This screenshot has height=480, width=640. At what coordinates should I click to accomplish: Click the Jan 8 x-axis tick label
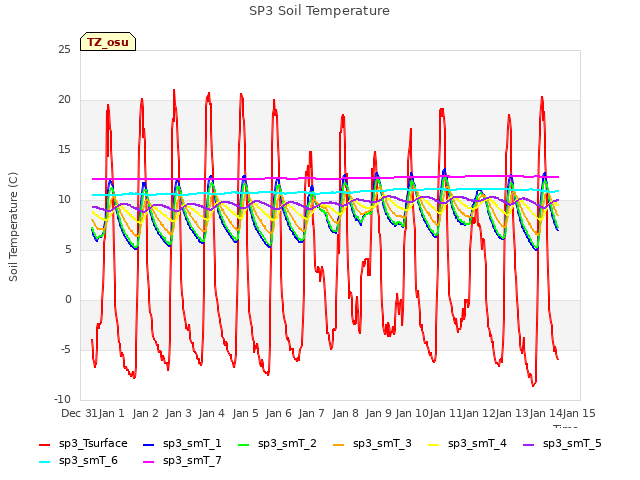pos(345,413)
